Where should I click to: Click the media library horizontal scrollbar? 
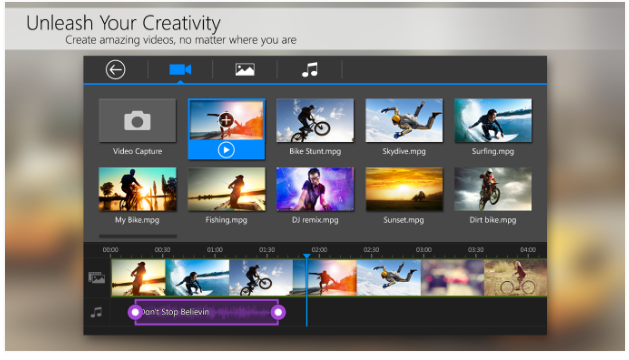pos(138,236)
